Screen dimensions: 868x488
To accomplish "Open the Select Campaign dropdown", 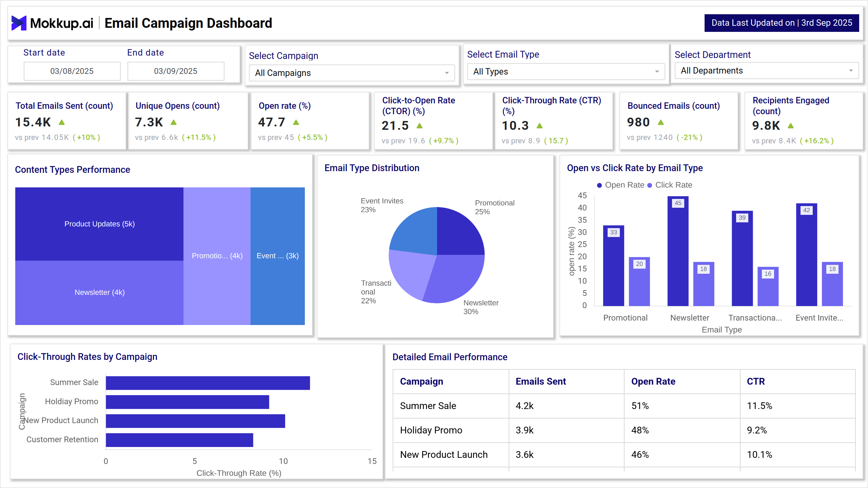I will 352,73.
